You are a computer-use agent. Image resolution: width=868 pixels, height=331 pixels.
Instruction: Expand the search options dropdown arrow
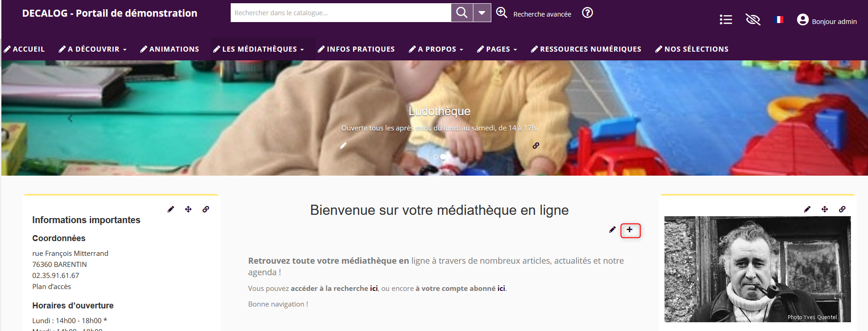point(482,12)
